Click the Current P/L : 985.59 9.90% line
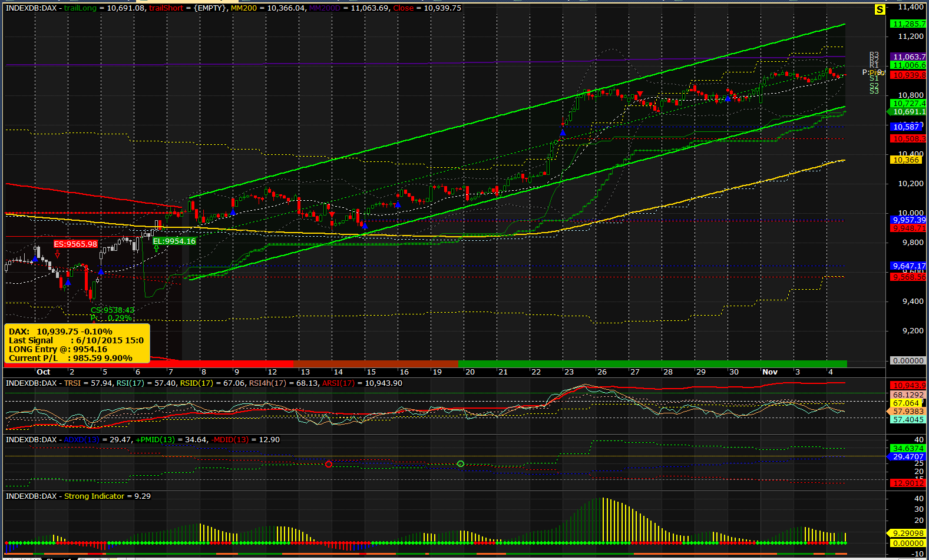 (x=71, y=358)
